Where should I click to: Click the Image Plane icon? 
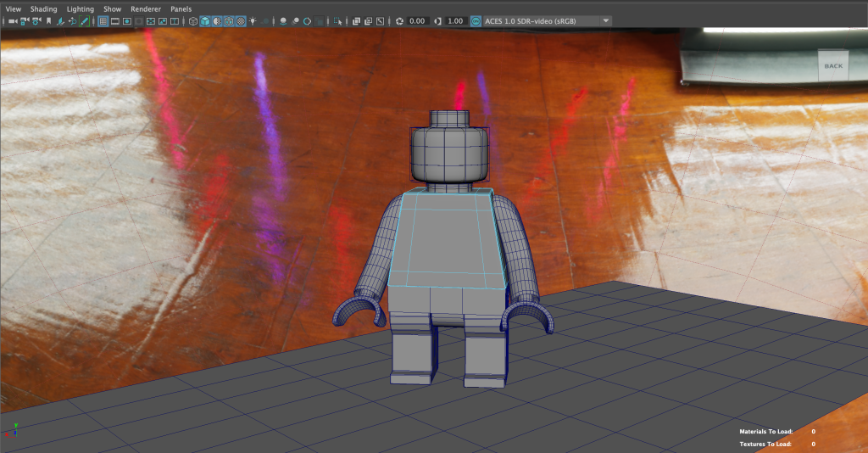click(x=60, y=21)
